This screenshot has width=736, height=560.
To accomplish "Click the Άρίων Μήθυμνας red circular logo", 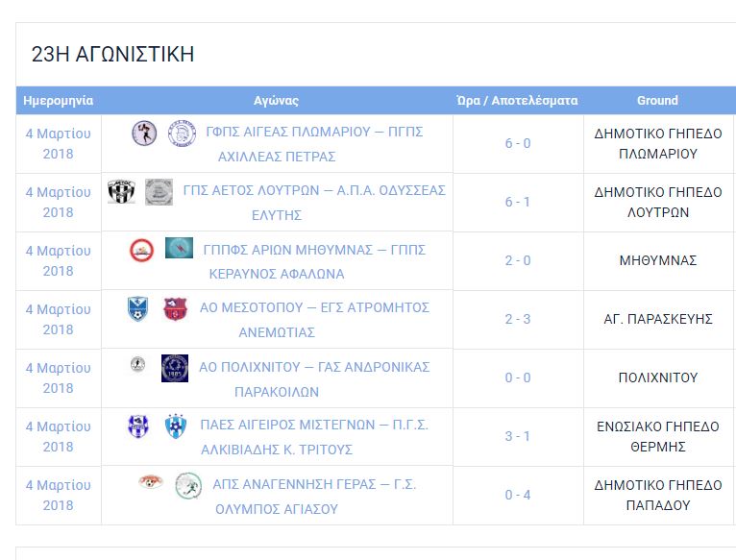I will (142, 250).
